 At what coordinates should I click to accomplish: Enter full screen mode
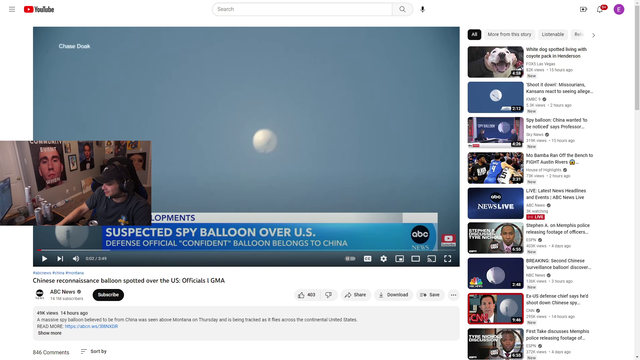[x=447, y=258]
